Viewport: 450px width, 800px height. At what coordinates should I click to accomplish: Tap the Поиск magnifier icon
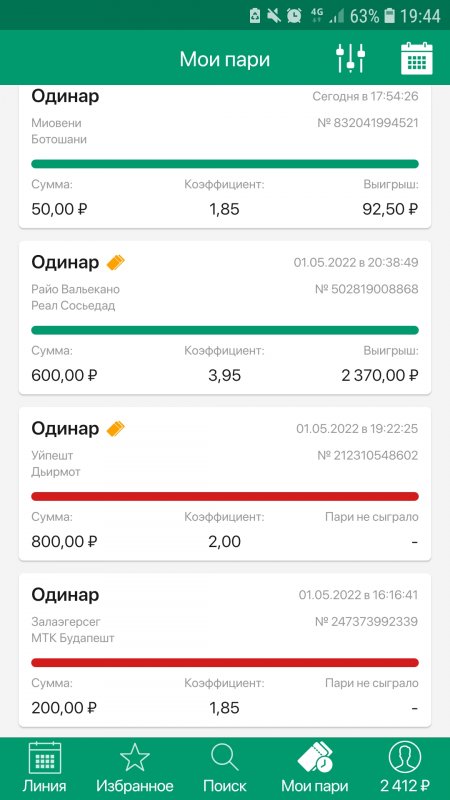point(225,758)
